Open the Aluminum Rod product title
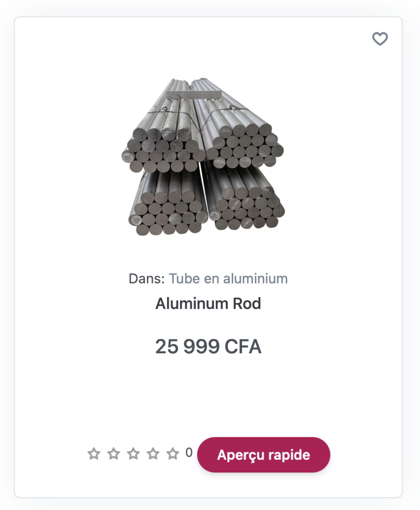This screenshot has width=420, height=510. [208, 304]
